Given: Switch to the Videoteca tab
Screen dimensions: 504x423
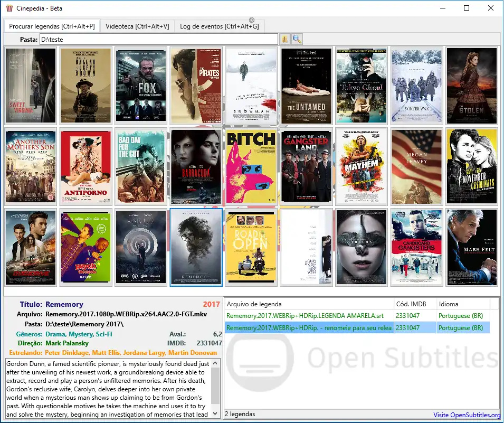Looking at the screenshot, I should [x=137, y=26].
